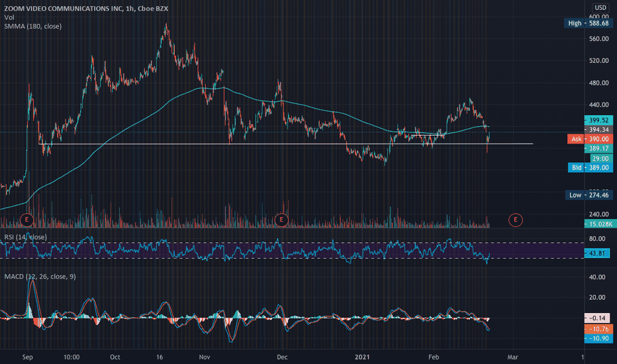Click the Bid 389.00 price label

(x=591, y=167)
